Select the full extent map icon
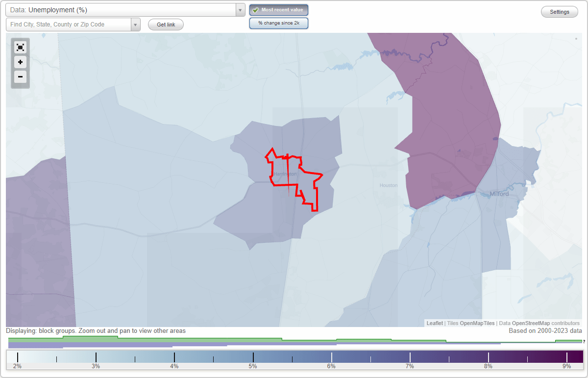Screen dimensions: 588x378 pyautogui.click(x=20, y=47)
